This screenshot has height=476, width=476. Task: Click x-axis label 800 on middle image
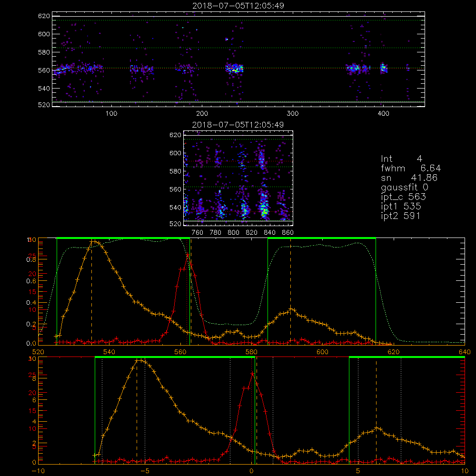(233, 233)
